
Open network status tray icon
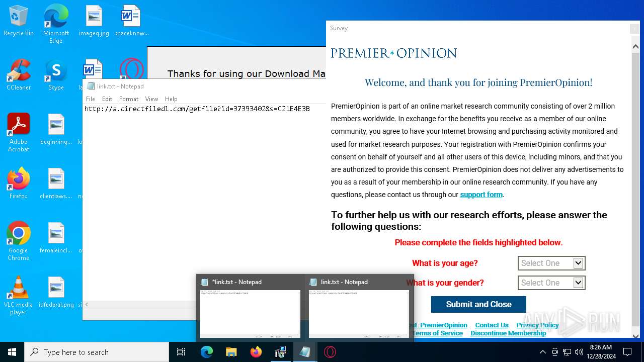point(567,352)
